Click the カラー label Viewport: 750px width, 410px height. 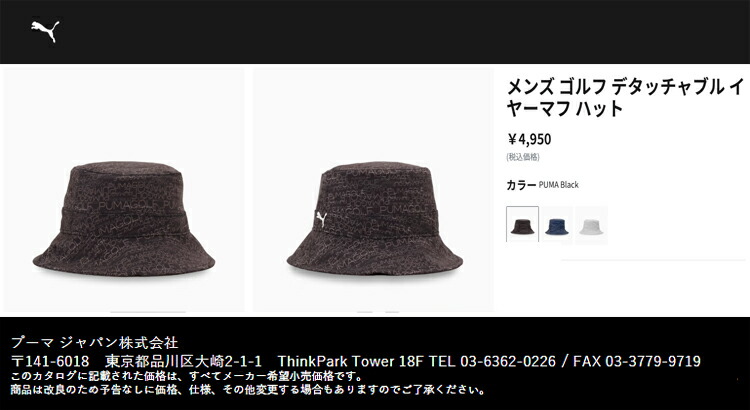521,185
